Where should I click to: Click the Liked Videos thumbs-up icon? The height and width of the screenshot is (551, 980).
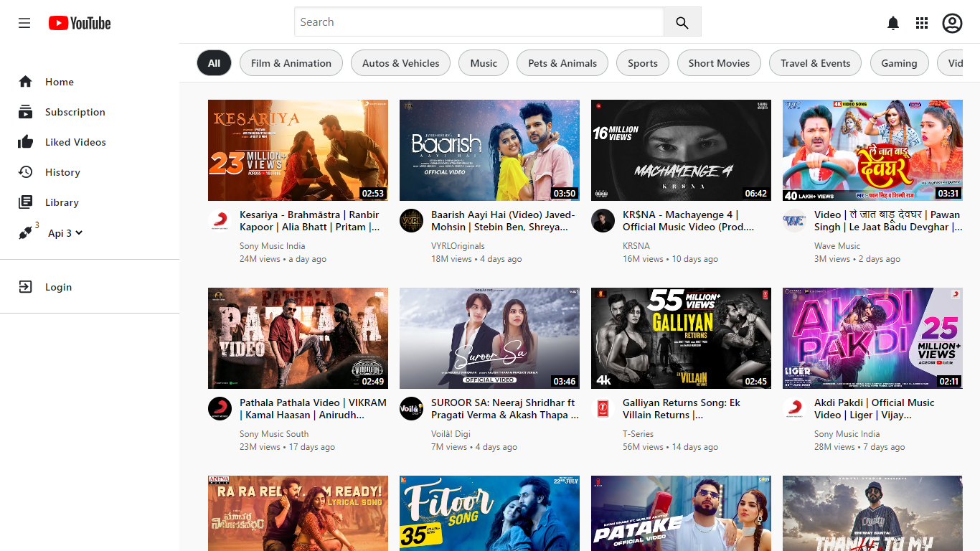click(x=26, y=142)
